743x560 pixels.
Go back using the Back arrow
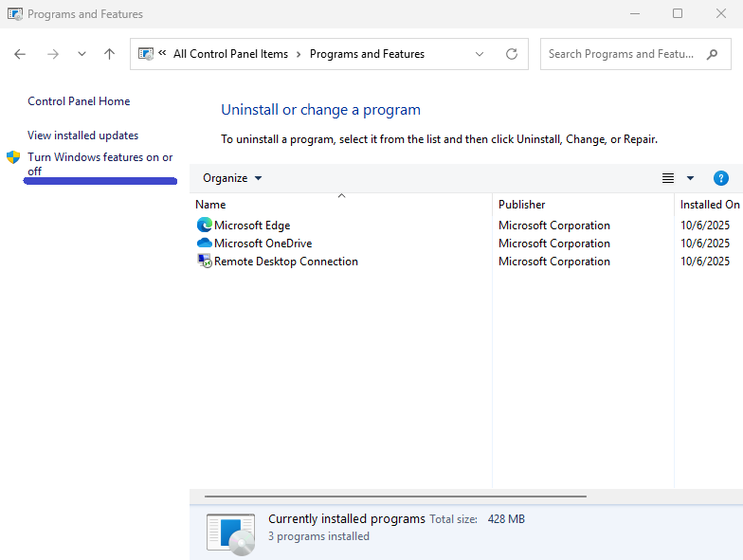click(21, 54)
